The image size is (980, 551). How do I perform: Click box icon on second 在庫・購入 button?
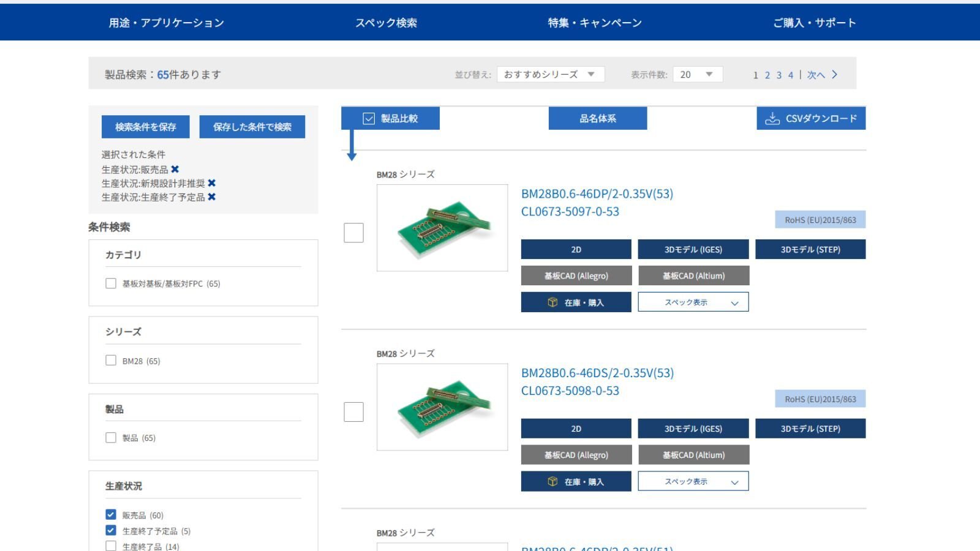(552, 482)
